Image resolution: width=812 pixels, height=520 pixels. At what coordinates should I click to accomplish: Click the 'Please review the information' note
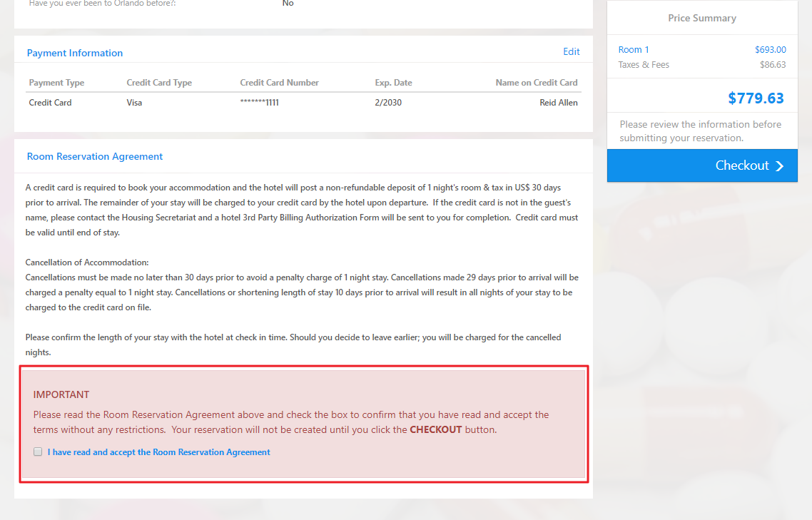(x=700, y=131)
